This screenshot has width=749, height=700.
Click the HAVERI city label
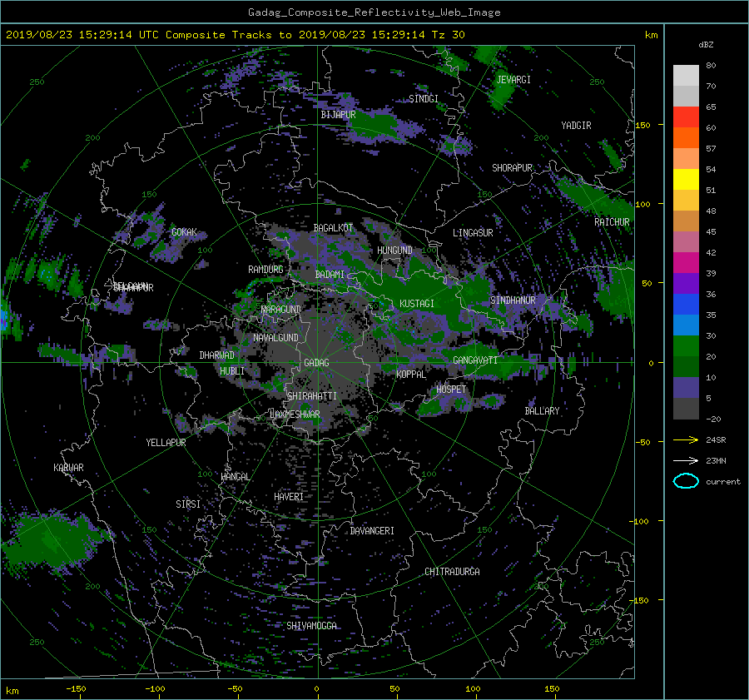pyautogui.click(x=289, y=497)
